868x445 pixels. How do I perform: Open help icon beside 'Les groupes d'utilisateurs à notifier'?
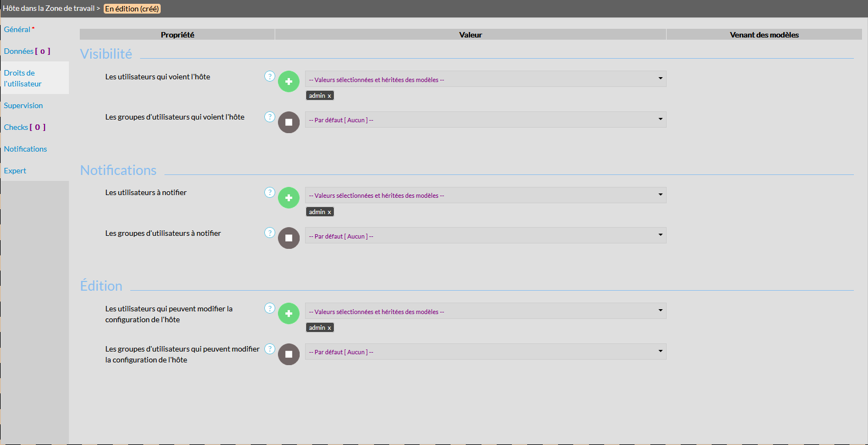[270, 233]
